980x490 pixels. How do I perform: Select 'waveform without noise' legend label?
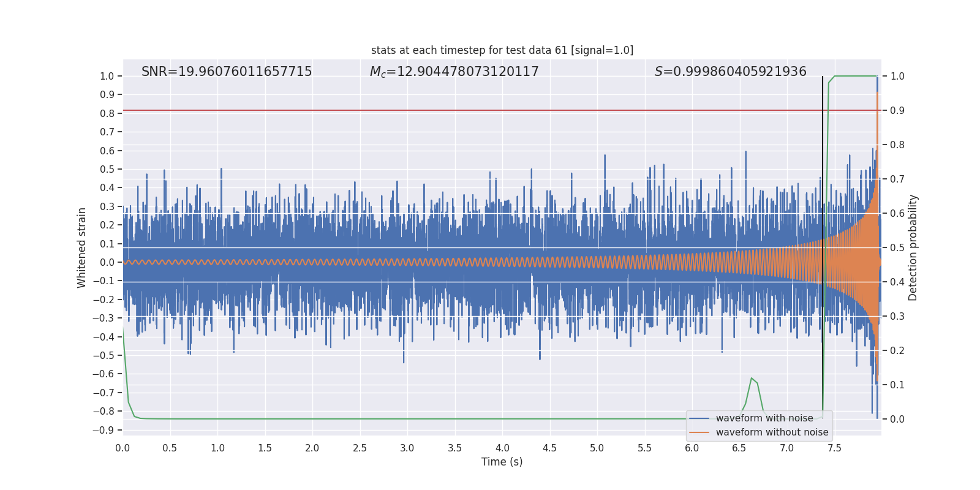point(772,432)
